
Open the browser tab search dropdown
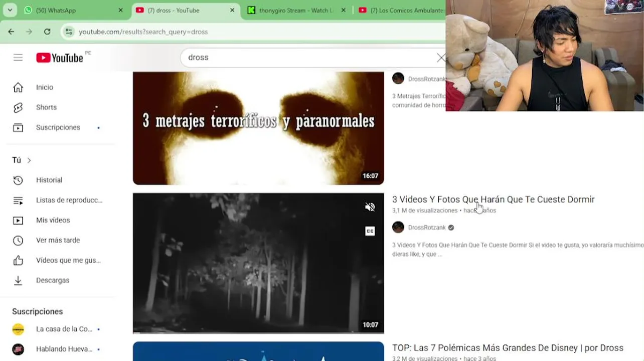[x=10, y=10]
